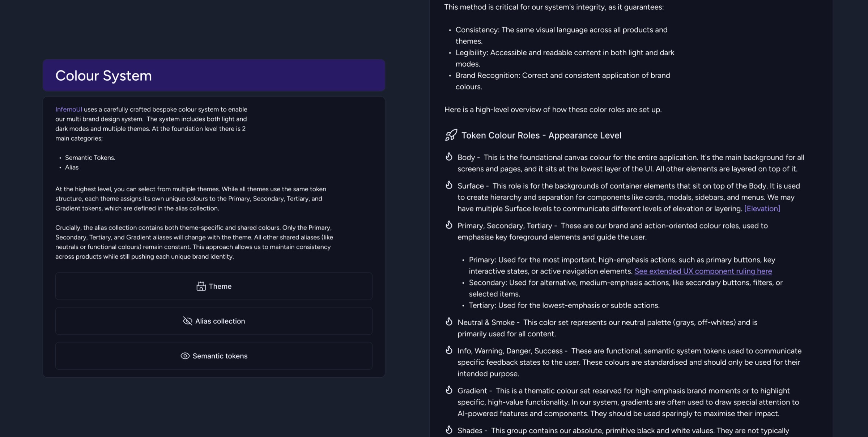The image size is (868, 437).
Task: Click the castle icon on the Theme button
Action: point(201,286)
